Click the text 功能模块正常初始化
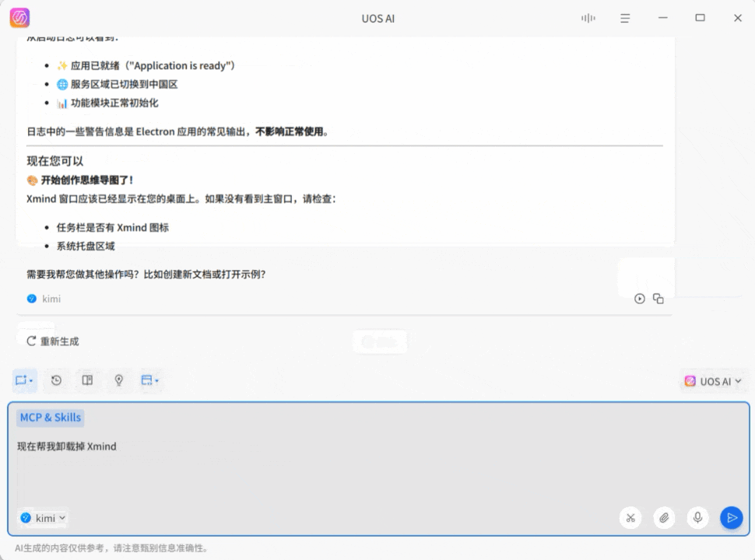This screenshot has height=560, width=755. click(114, 103)
